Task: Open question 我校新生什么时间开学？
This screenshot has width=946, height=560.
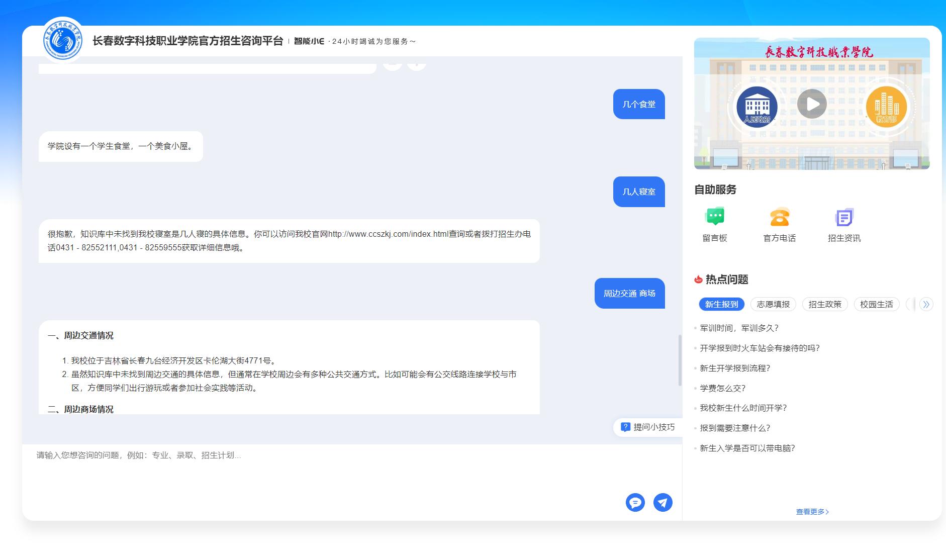Action: [743, 408]
